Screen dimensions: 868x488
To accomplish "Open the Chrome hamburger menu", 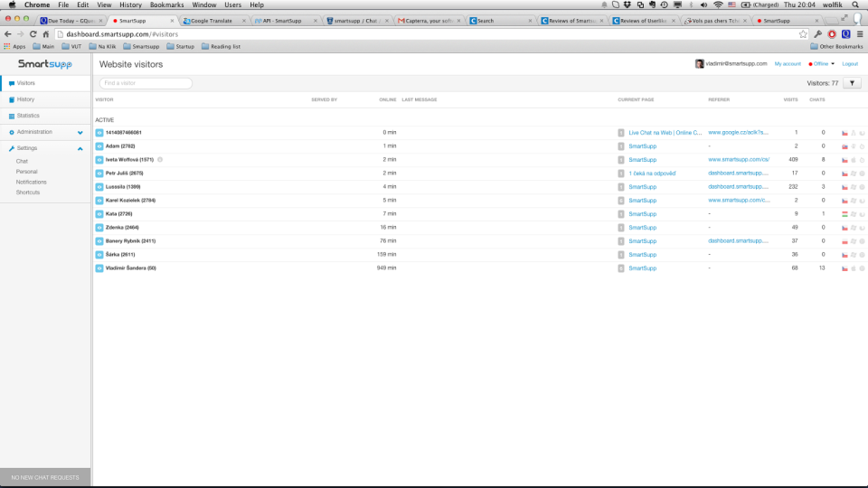I will pos(860,34).
